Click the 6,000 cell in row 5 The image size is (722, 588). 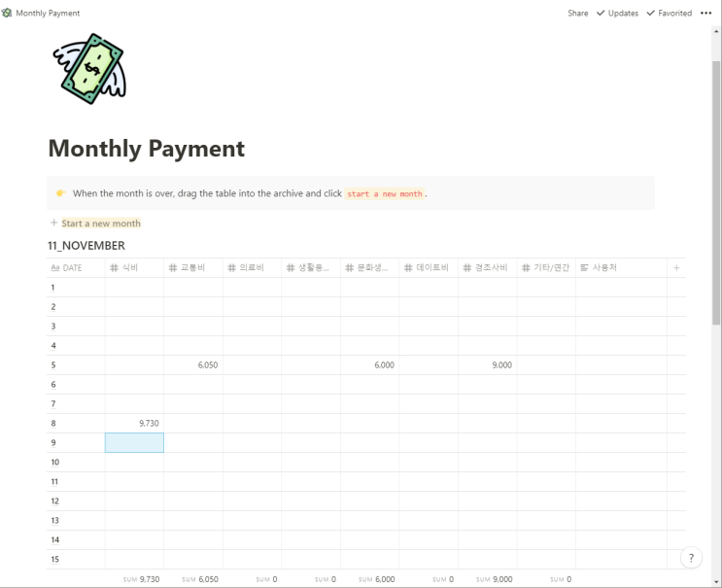(x=370, y=364)
